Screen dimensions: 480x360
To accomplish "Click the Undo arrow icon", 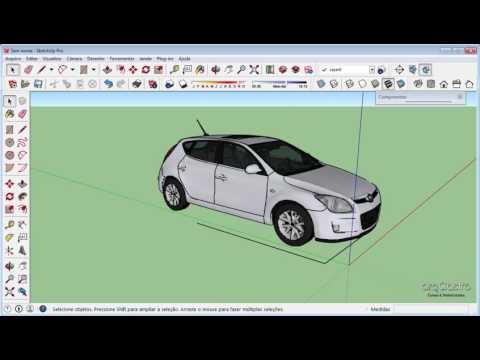I will tap(108, 84).
